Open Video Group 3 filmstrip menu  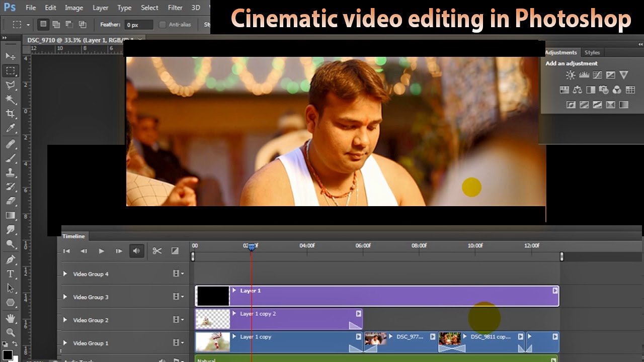coord(178,297)
